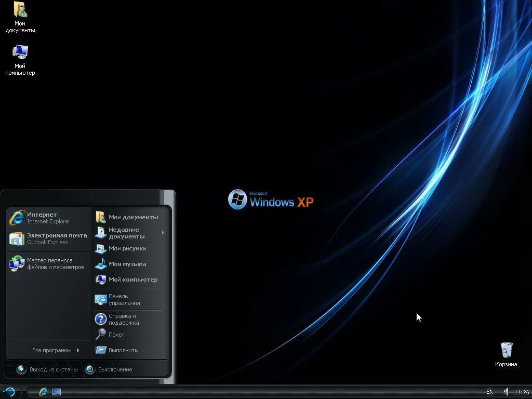
Task: Open Электронная почта menu entry
Action: coord(49,238)
